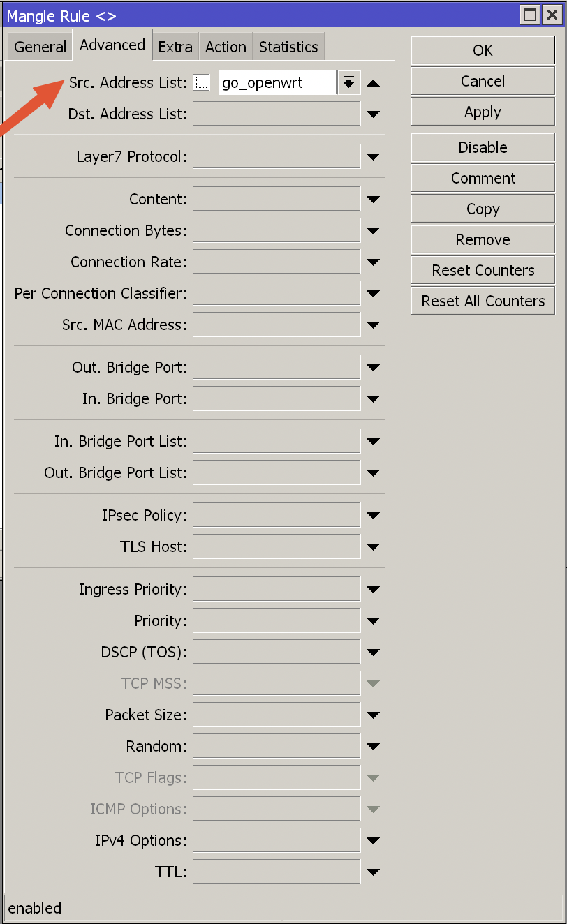This screenshot has height=924, width=567.
Task: Click the Reset All Counters button
Action: click(x=483, y=301)
